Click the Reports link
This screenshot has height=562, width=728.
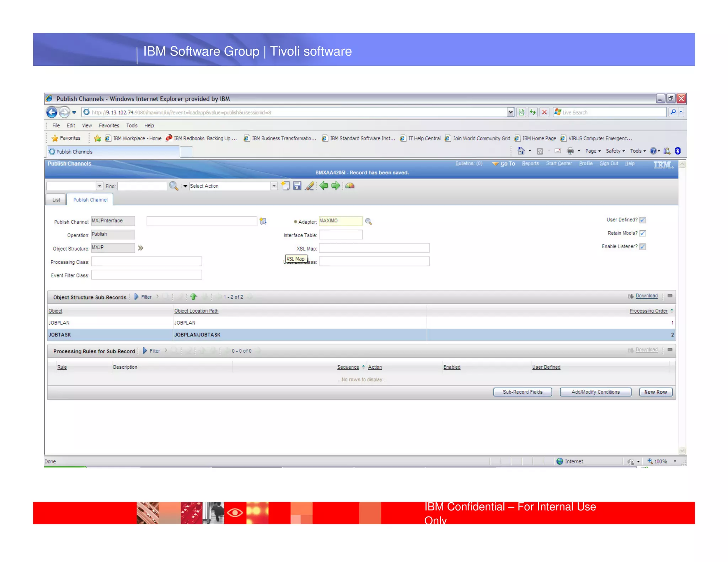click(x=530, y=163)
